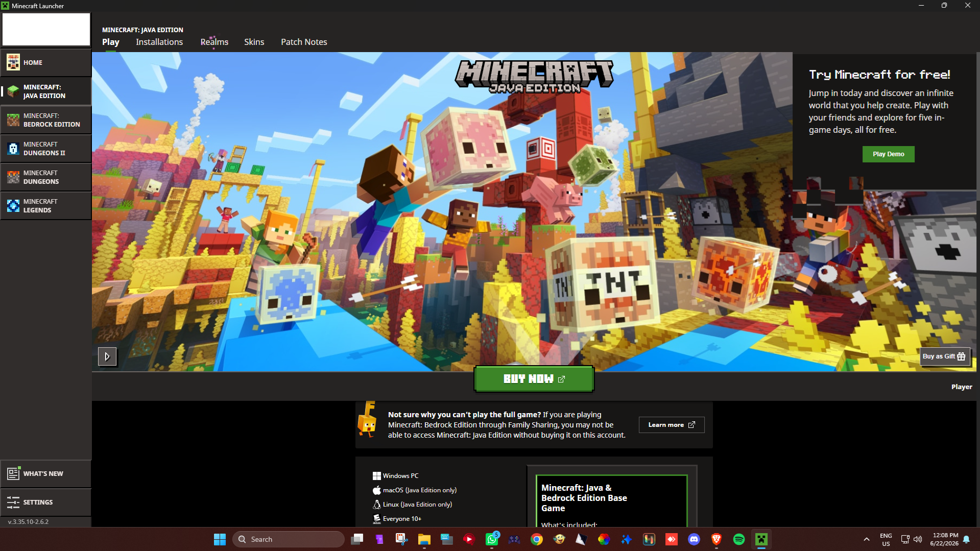Viewport: 980px width, 551px height.
Task: Select Minecraft: Bedrock Edition in sidebar
Action: [x=46, y=120]
